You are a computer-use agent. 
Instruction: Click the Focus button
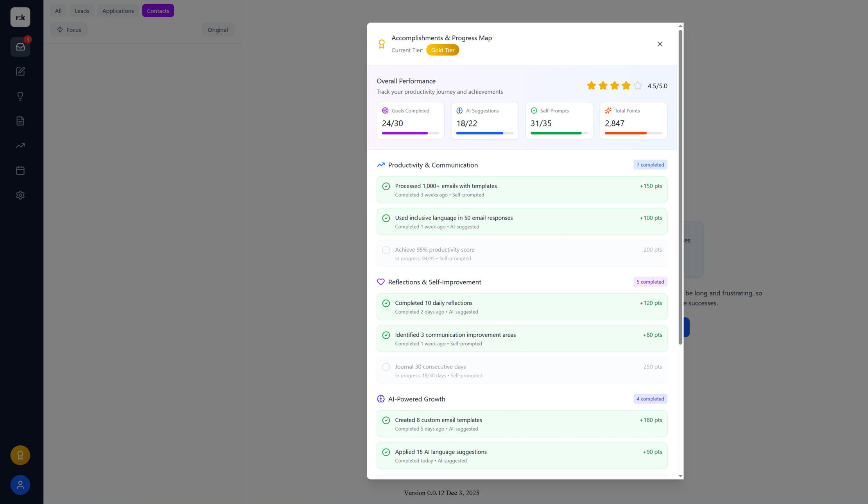pos(69,30)
